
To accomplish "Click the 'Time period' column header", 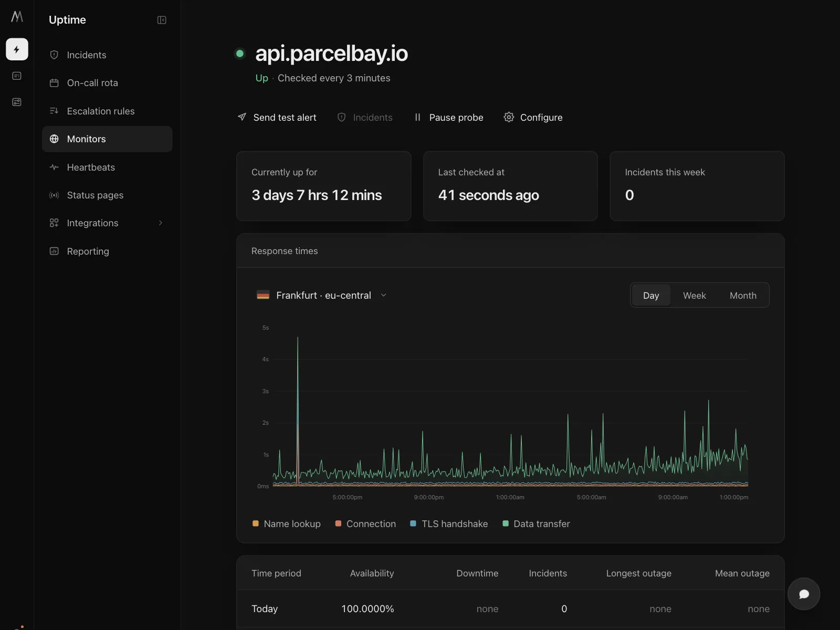I will click(x=276, y=573).
